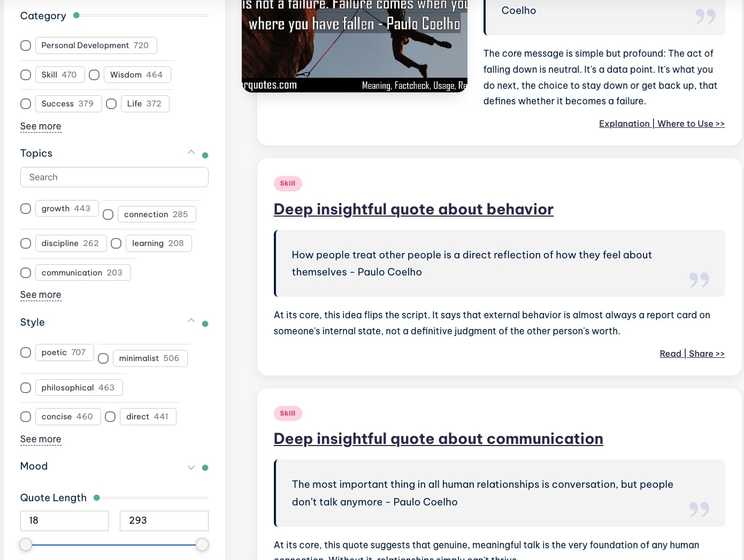This screenshot has height=560, width=744.
Task: Click quotation mark icon in communication quote
Action: [699, 509]
